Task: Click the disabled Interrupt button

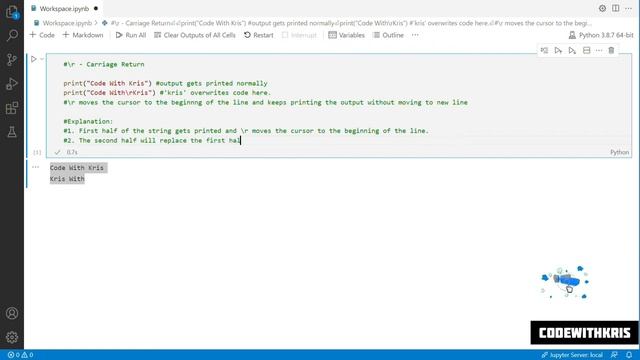Action: [299, 35]
